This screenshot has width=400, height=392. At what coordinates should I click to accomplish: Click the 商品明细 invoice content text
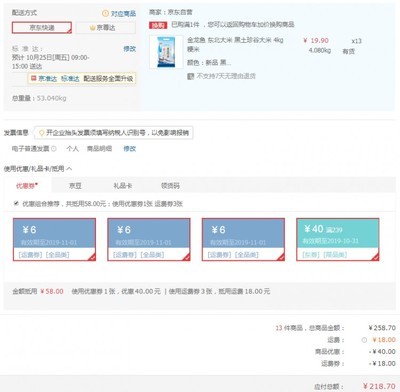tap(99, 149)
